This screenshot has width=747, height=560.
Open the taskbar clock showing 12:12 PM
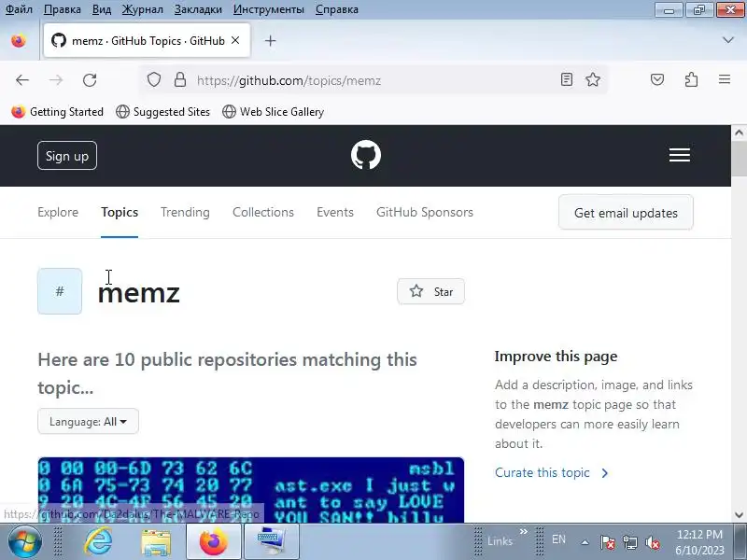click(699, 542)
